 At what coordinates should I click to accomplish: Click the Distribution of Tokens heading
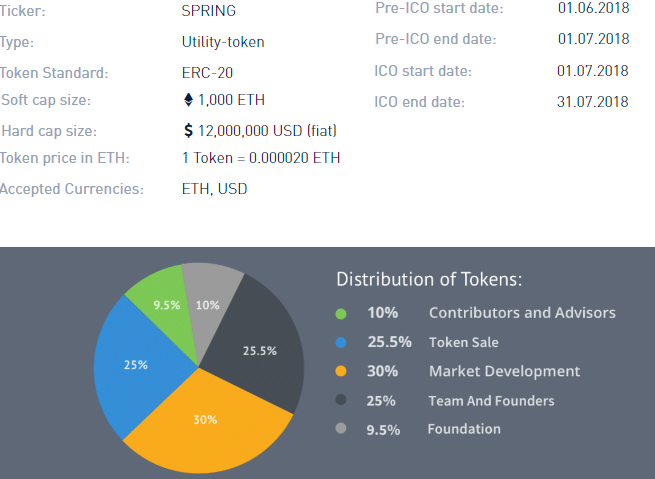point(429,279)
